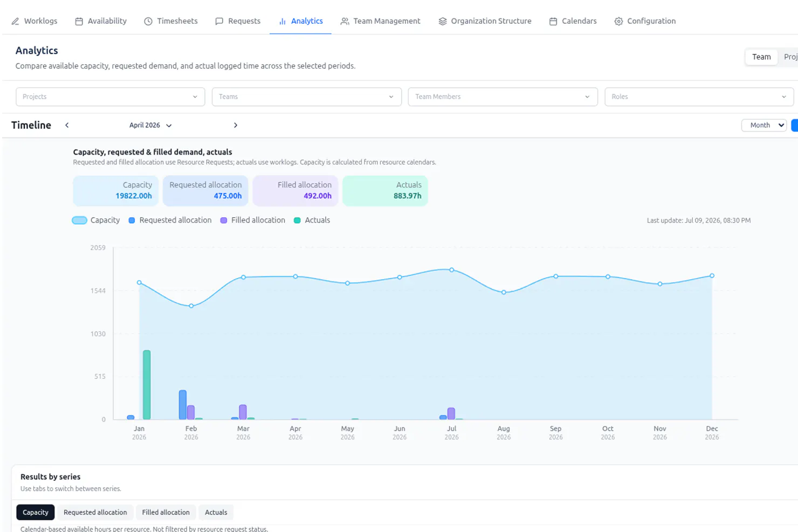Click the Jul 2026 capacity data point

[452, 270]
